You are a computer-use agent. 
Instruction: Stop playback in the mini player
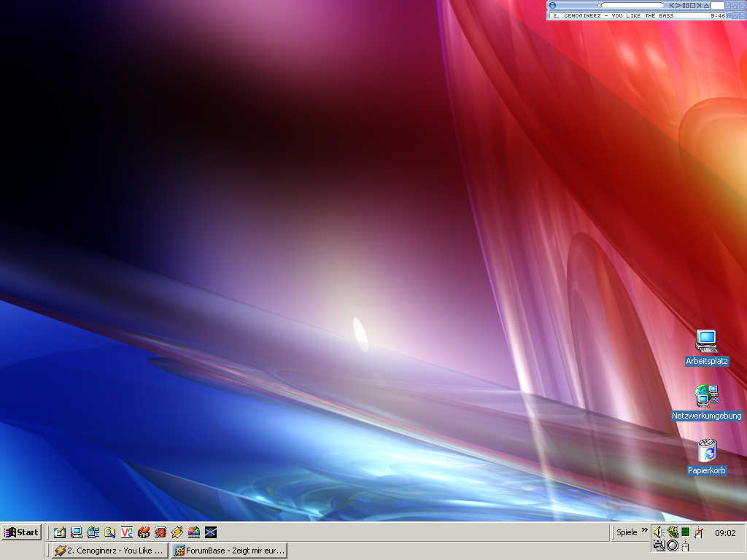(x=692, y=6)
